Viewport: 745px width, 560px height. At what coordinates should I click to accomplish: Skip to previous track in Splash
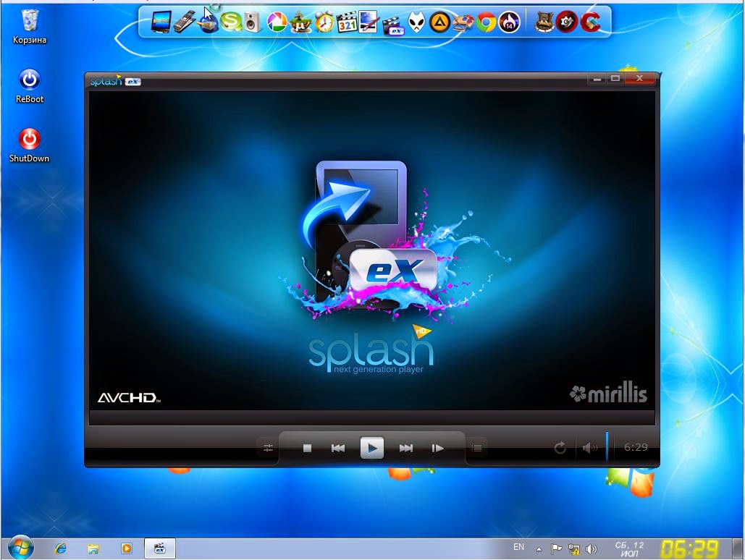click(338, 448)
